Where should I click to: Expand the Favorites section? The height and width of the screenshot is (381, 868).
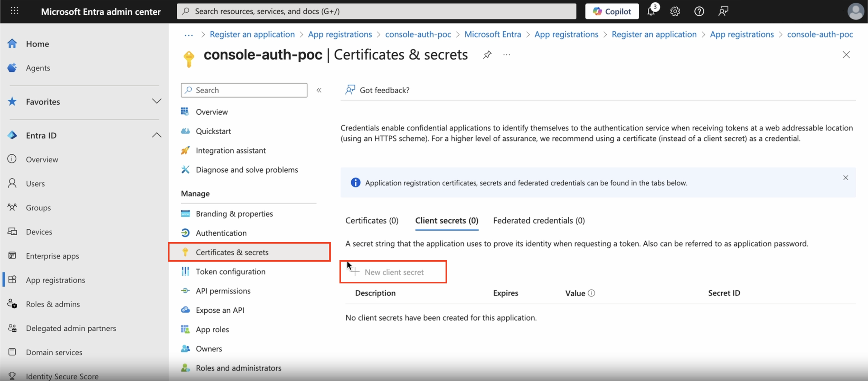[x=156, y=101]
